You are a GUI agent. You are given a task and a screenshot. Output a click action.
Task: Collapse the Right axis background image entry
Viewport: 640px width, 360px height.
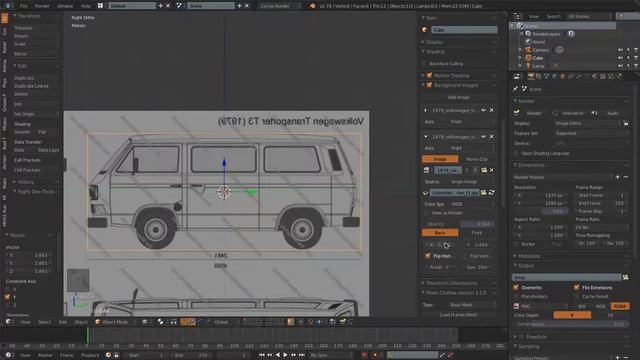426,136
